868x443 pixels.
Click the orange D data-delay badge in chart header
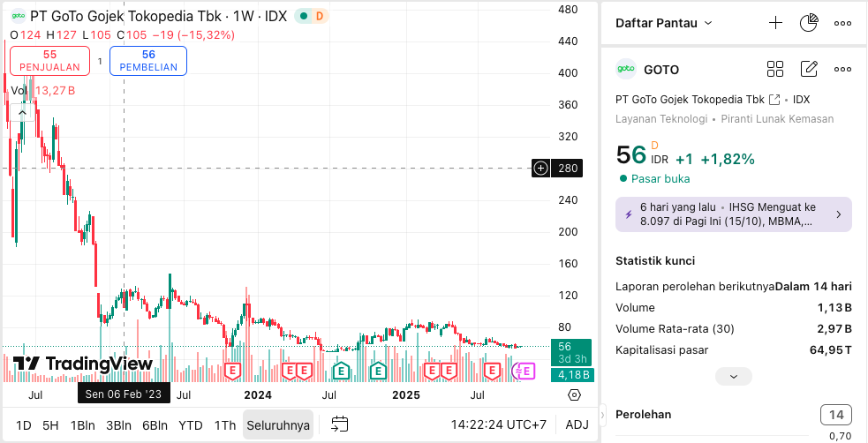[x=320, y=16]
